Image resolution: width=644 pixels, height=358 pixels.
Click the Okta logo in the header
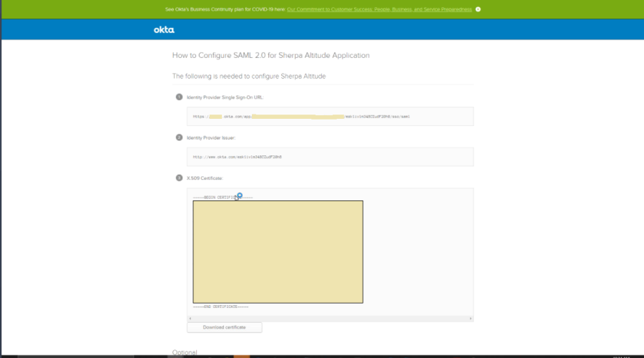(164, 30)
